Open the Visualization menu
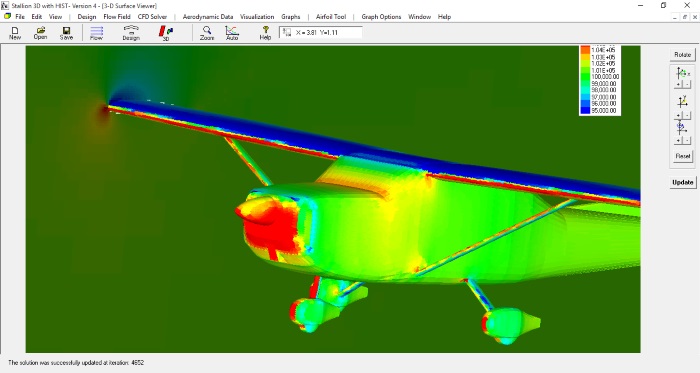The height and width of the screenshot is (373, 700). click(x=257, y=17)
